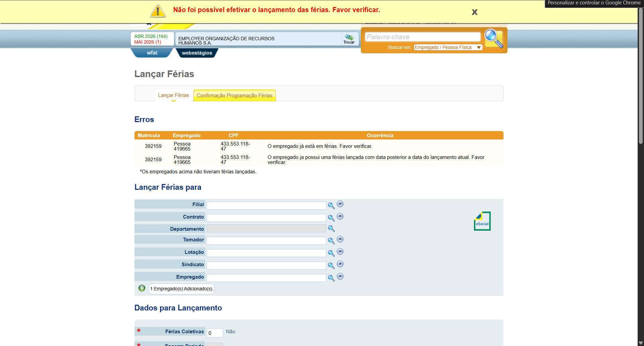Click the Contrato round arrow icon

coord(340,216)
